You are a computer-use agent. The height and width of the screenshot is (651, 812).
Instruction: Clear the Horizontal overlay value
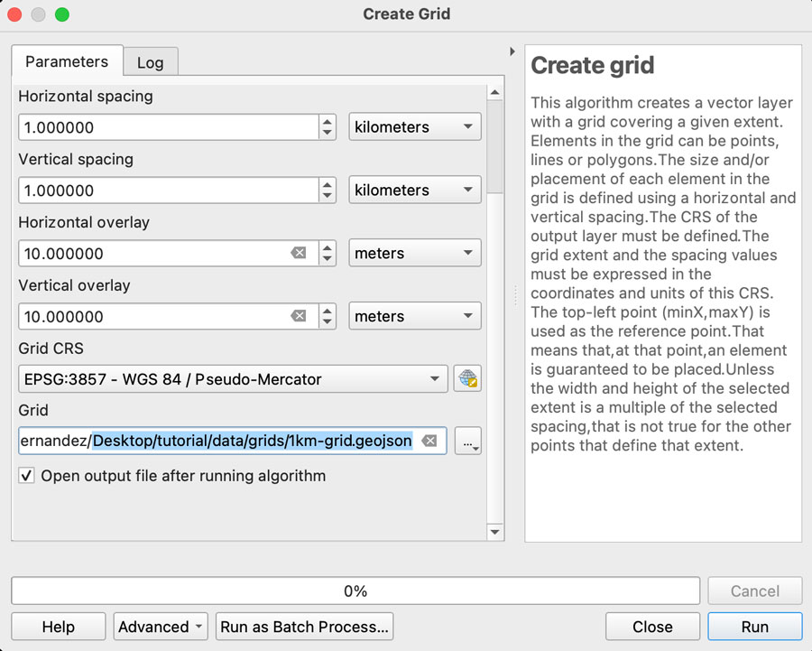tap(299, 254)
